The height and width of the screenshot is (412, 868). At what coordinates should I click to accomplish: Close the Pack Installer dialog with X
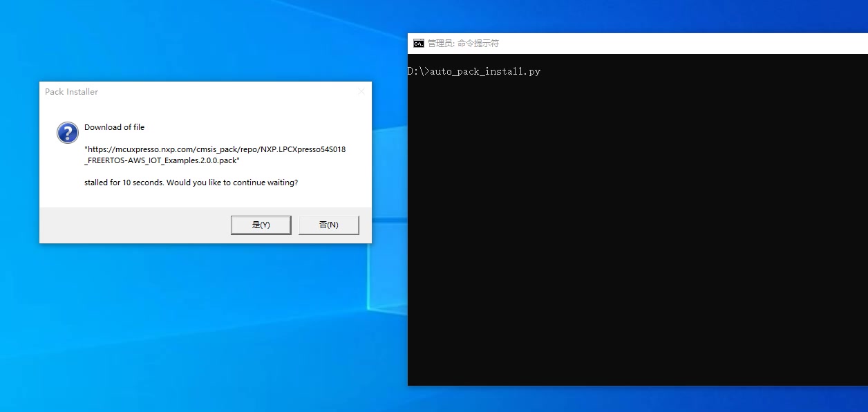click(x=361, y=91)
